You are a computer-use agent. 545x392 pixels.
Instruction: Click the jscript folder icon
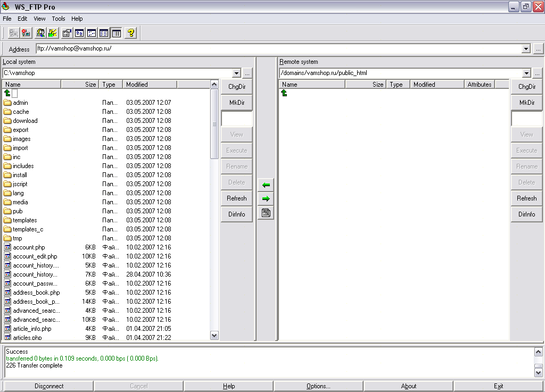tap(7, 184)
